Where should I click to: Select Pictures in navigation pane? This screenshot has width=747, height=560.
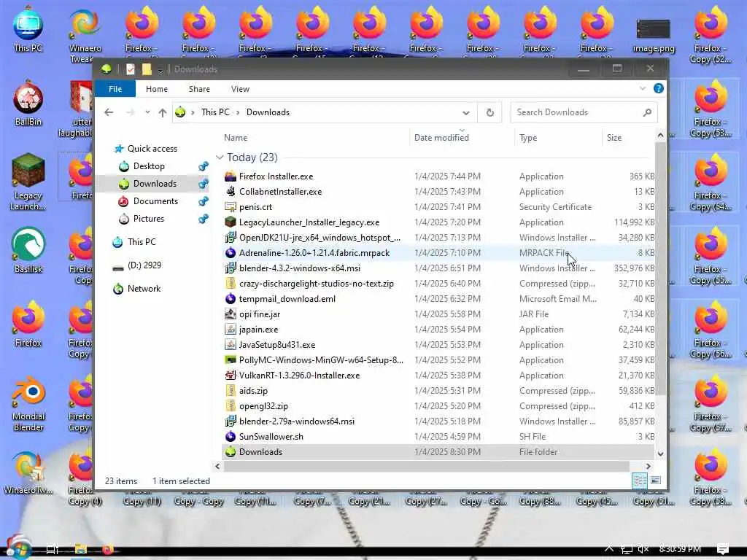tap(149, 219)
